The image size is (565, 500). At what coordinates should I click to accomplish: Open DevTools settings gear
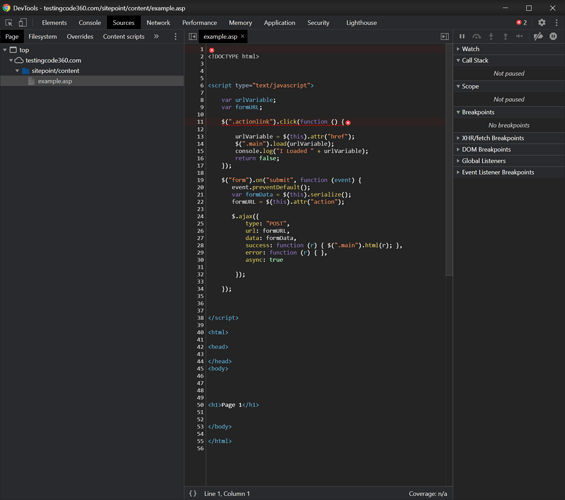tap(542, 23)
